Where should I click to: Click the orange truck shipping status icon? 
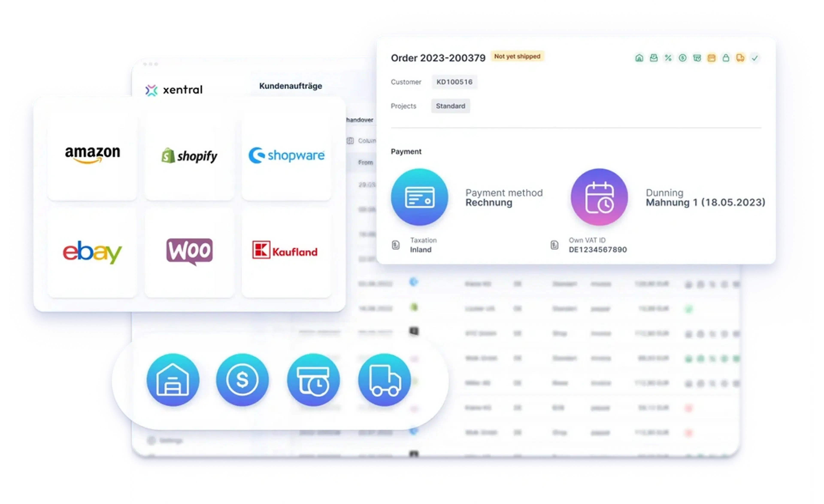(x=740, y=58)
